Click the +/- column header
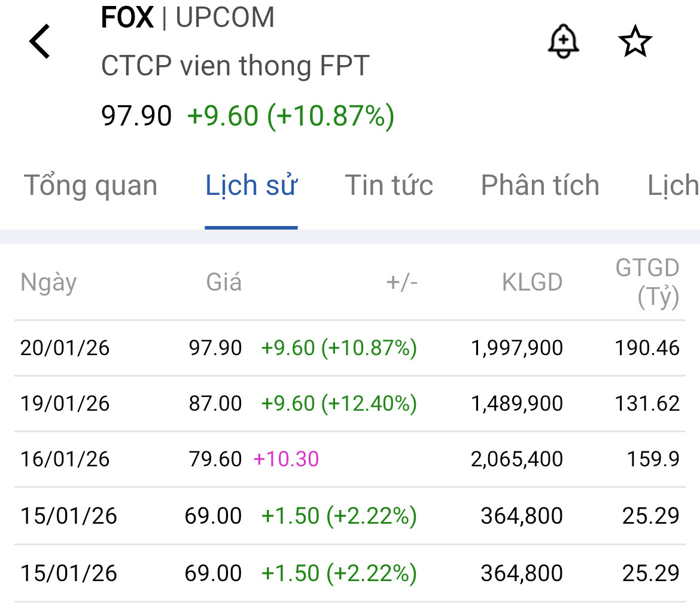This screenshot has height=611, width=700. point(402,282)
